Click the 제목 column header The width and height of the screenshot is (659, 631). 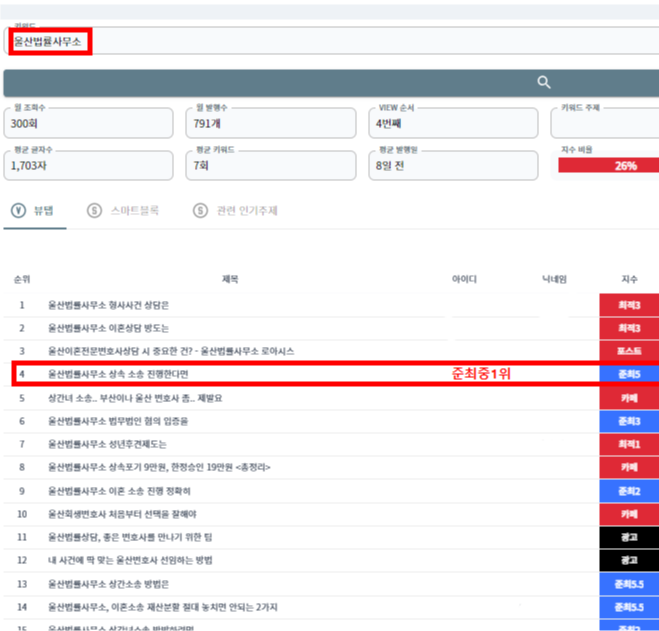[230, 279]
